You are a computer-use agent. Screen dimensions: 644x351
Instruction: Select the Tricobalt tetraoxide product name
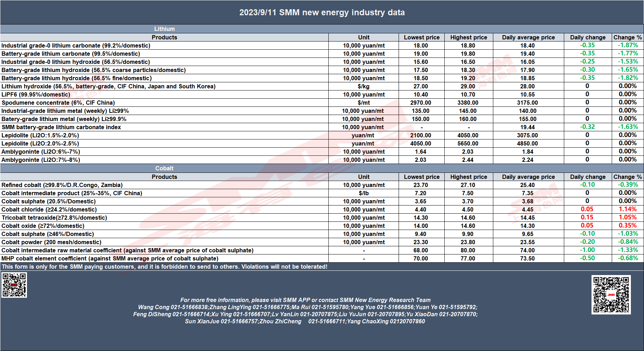[54, 218]
